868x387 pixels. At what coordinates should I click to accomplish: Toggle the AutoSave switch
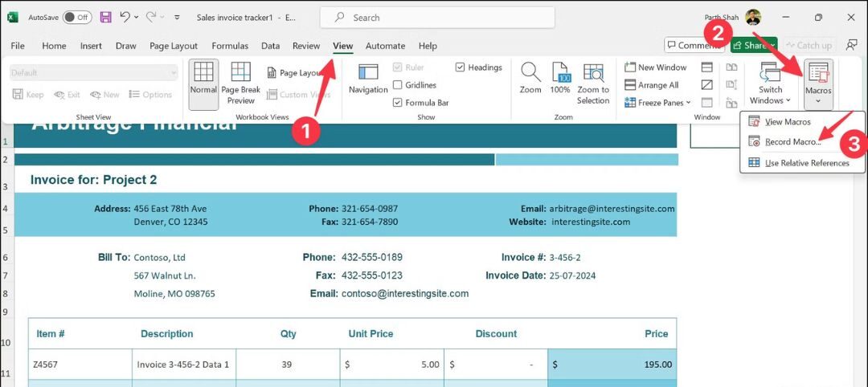77,17
